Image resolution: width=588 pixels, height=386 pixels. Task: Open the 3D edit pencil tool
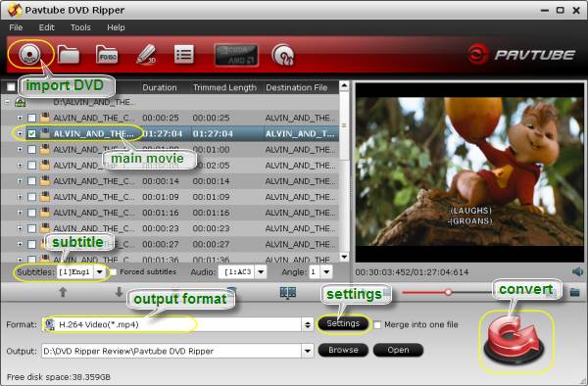point(146,55)
